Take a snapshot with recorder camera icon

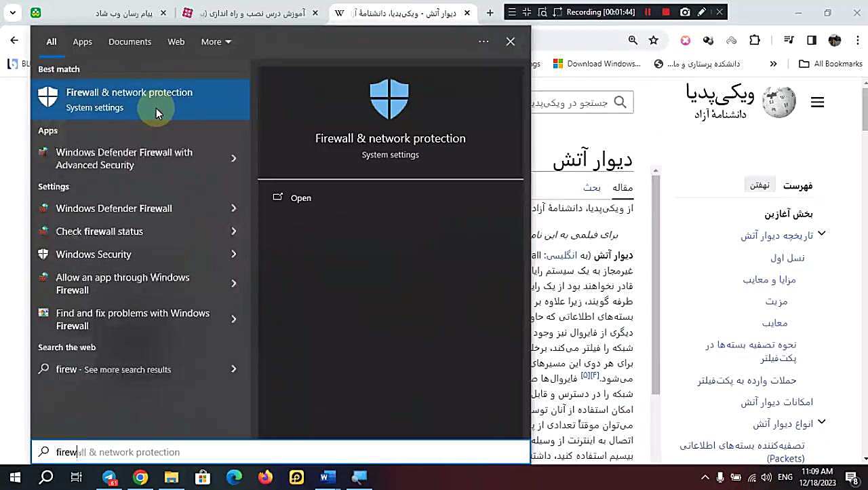pos(685,12)
